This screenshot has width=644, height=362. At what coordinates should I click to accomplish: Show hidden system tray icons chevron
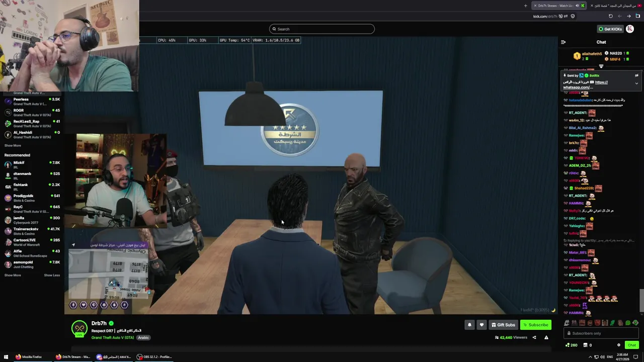click(x=590, y=357)
